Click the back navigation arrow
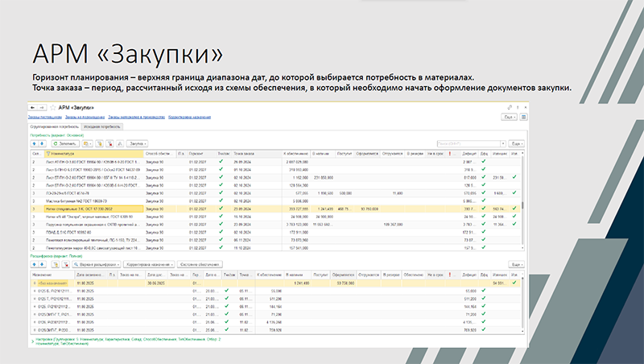 33,107
